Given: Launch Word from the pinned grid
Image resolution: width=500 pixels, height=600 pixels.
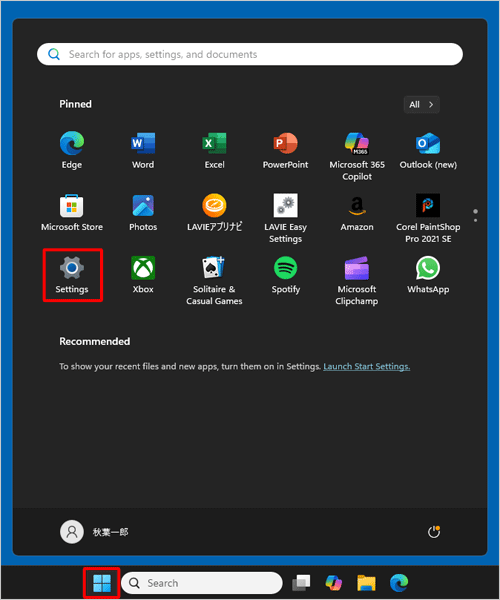Looking at the screenshot, I should pos(143,150).
